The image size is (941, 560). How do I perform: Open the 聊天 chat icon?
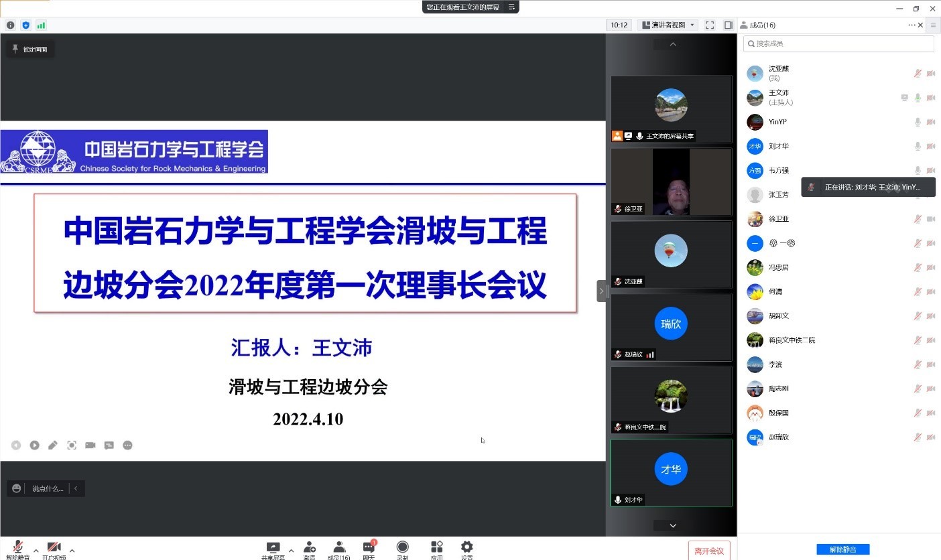coord(369,549)
